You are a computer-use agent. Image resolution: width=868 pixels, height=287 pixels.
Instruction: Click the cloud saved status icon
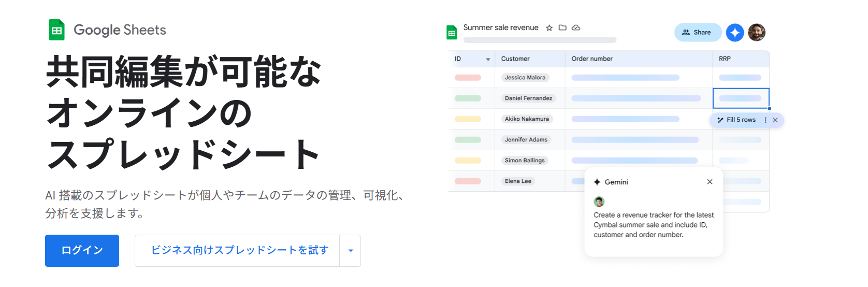pos(576,27)
